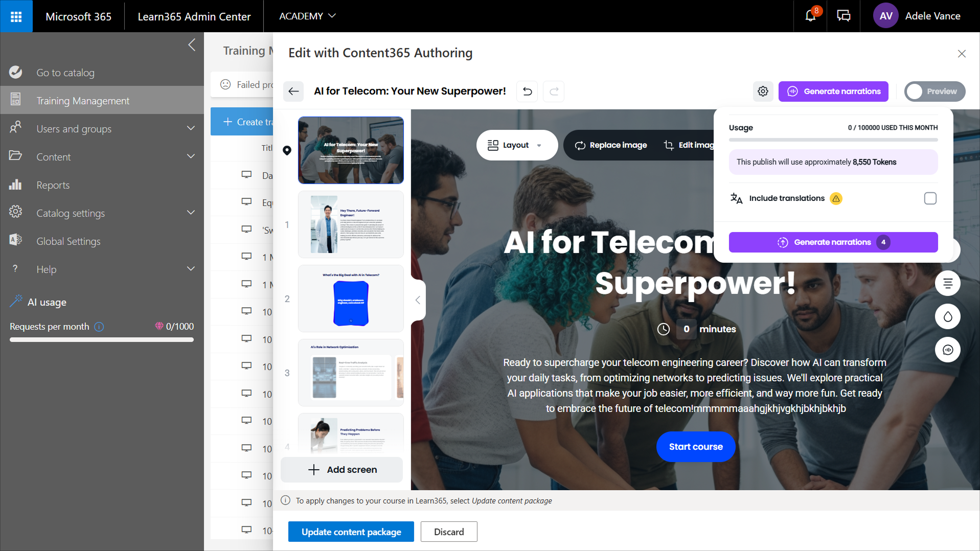
Task: Open the course settings gear icon
Action: (763, 91)
